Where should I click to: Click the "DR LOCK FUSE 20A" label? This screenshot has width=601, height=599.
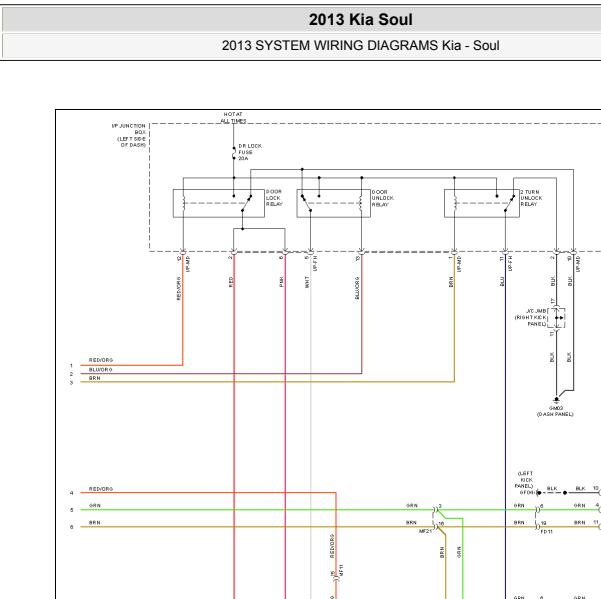tap(250, 152)
